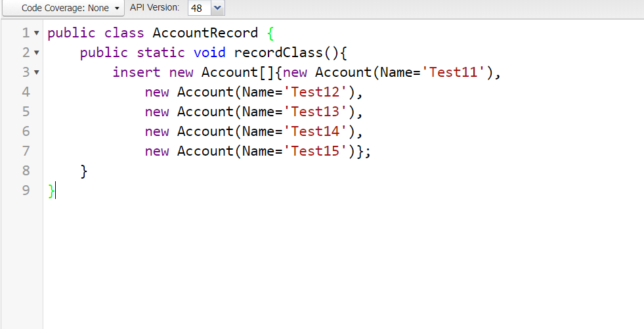
Task: Open the API Version dropdown arrow
Action: pyautogui.click(x=218, y=8)
